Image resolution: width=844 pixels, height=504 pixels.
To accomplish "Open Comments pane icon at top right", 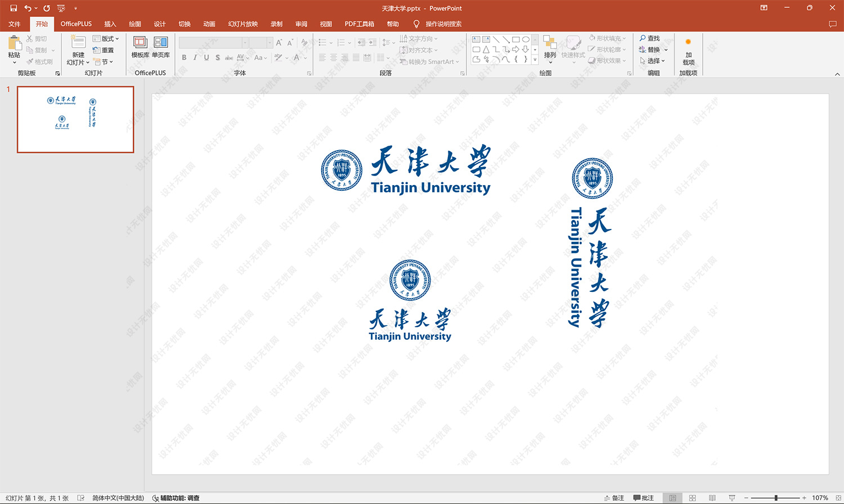I will coord(833,24).
